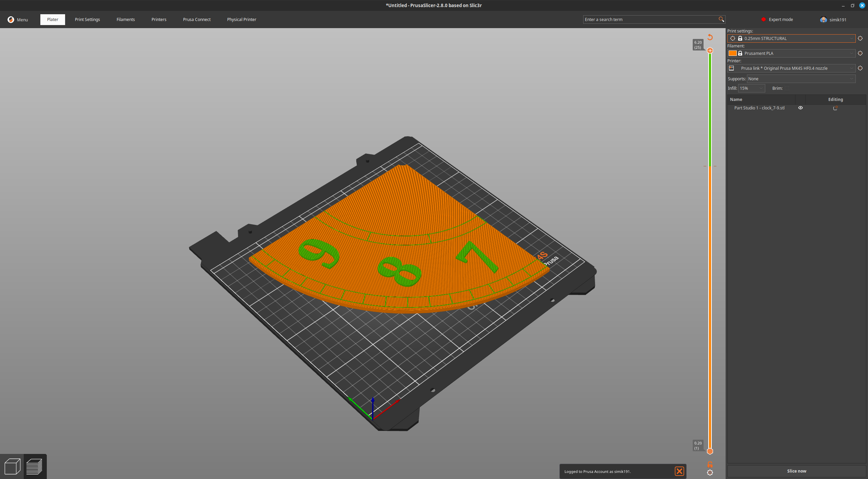Click the simik191 account name
Image resolution: width=868 pixels, height=479 pixels.
(838, 20)
